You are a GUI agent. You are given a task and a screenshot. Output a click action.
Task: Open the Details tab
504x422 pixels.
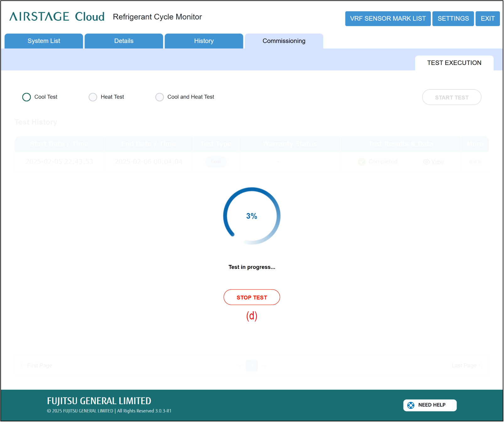click(x=124, y=41)
